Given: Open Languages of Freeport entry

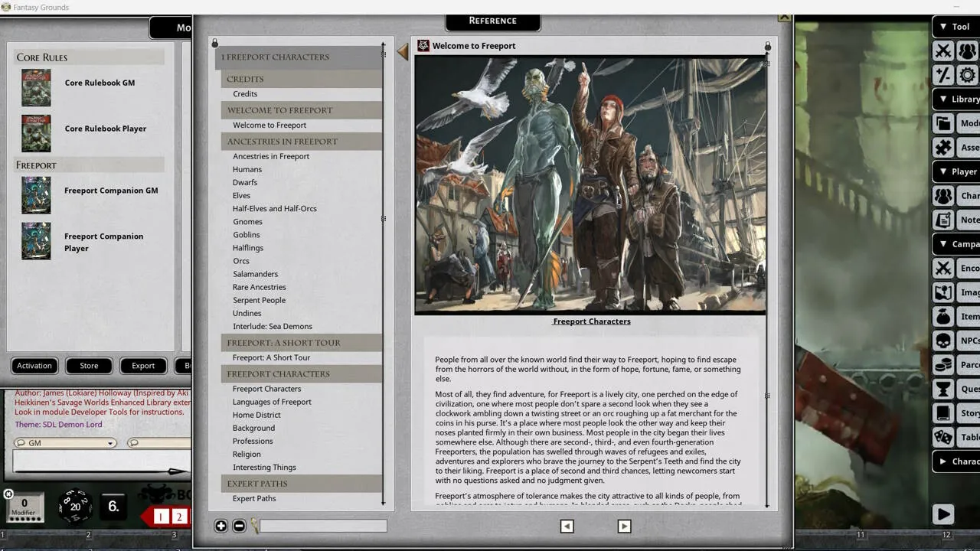Looking at the screenshot, I should 272,402.
